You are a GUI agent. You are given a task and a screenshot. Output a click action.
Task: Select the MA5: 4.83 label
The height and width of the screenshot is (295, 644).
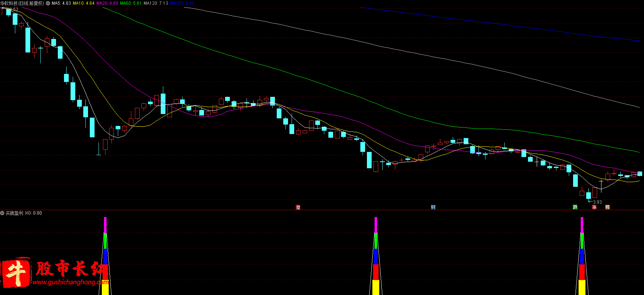click(61, 3)
